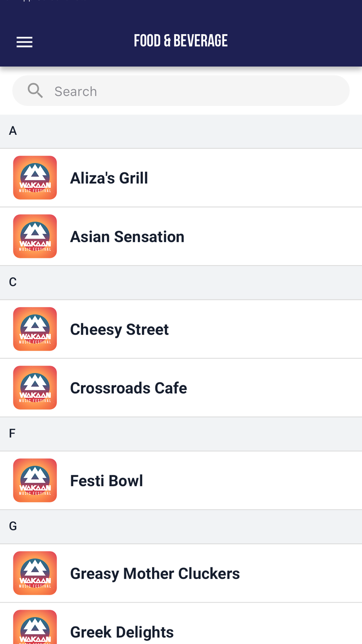Tap the Wakaan logo beside Crossroads Cafe

(x=35, y=388)
